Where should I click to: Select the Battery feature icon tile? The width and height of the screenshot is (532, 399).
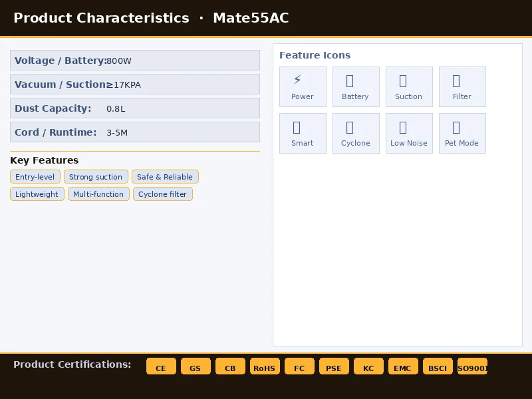[356, 86]
